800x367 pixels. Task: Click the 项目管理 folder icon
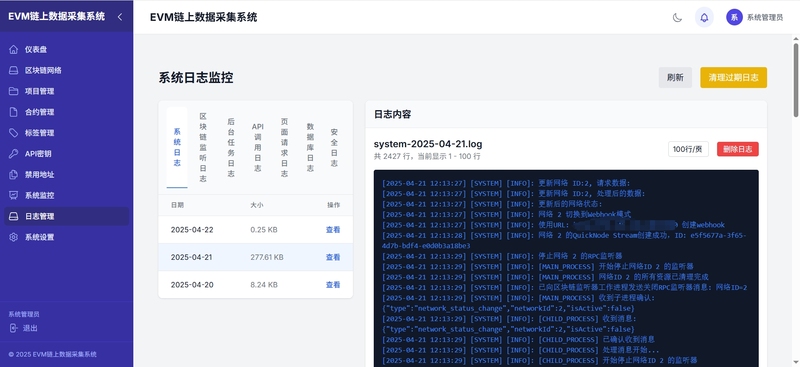pos(14,91)
